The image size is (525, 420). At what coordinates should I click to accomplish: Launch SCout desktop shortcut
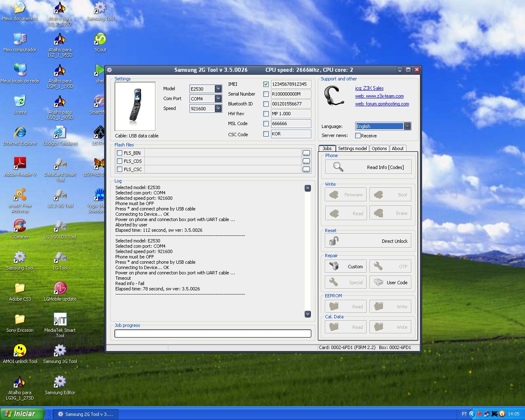click(100, 42)
